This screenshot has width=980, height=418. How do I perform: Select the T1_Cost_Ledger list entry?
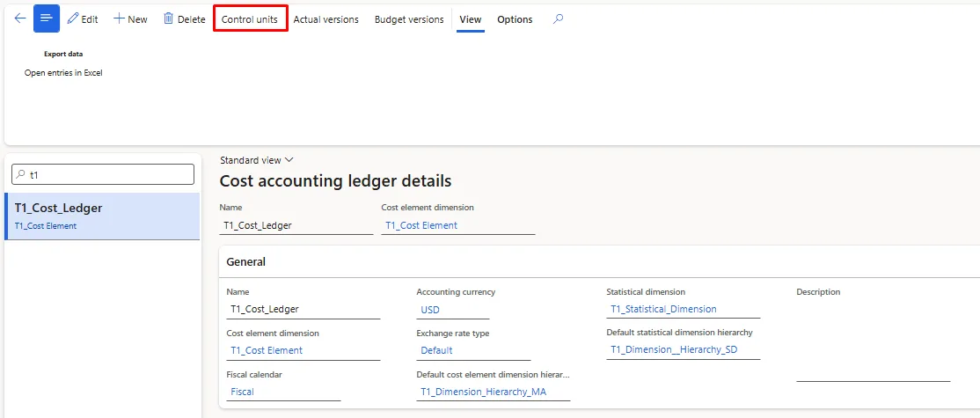(103, 216)
